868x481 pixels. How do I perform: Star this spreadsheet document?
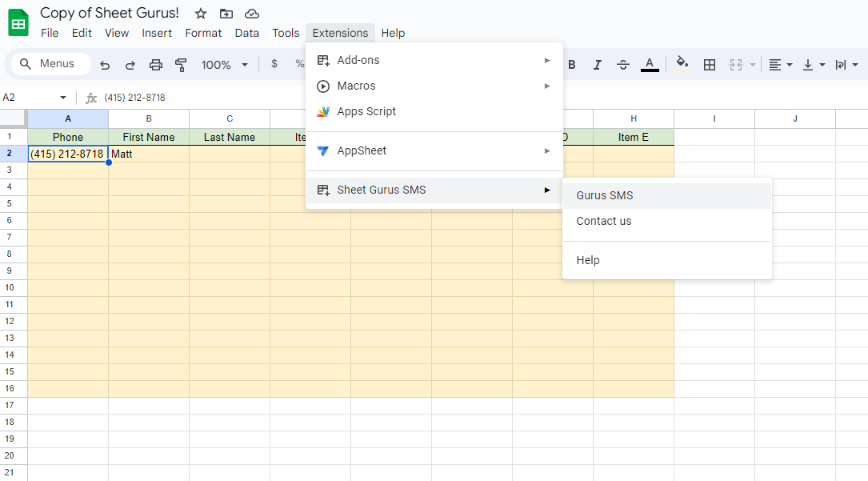tap(201, 14)
